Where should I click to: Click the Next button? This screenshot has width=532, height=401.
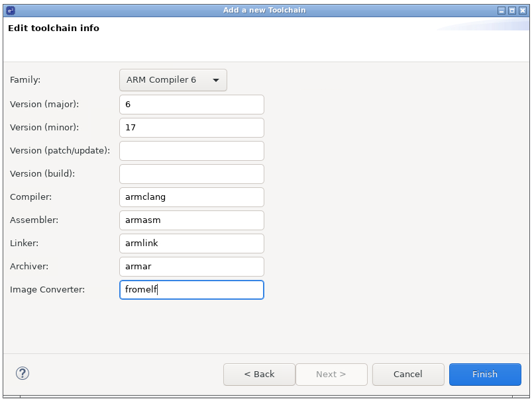(x=331, y=375)
